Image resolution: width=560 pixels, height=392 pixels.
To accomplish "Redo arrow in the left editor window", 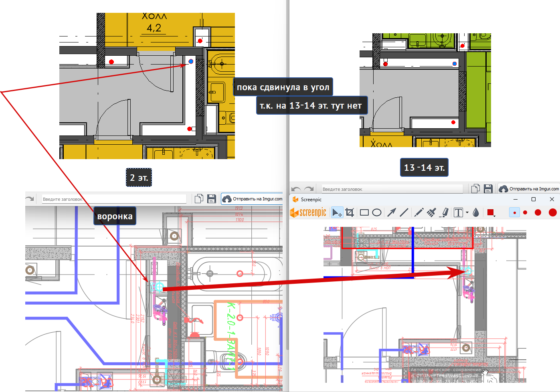I will (29, 199).
